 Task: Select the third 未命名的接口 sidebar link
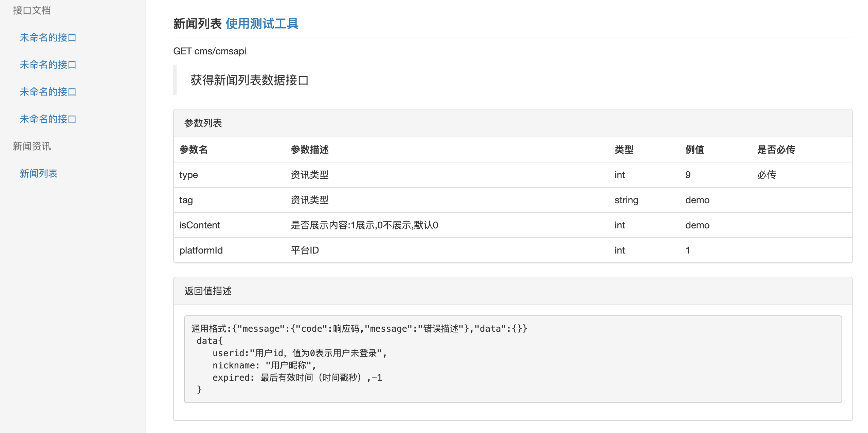48,92
